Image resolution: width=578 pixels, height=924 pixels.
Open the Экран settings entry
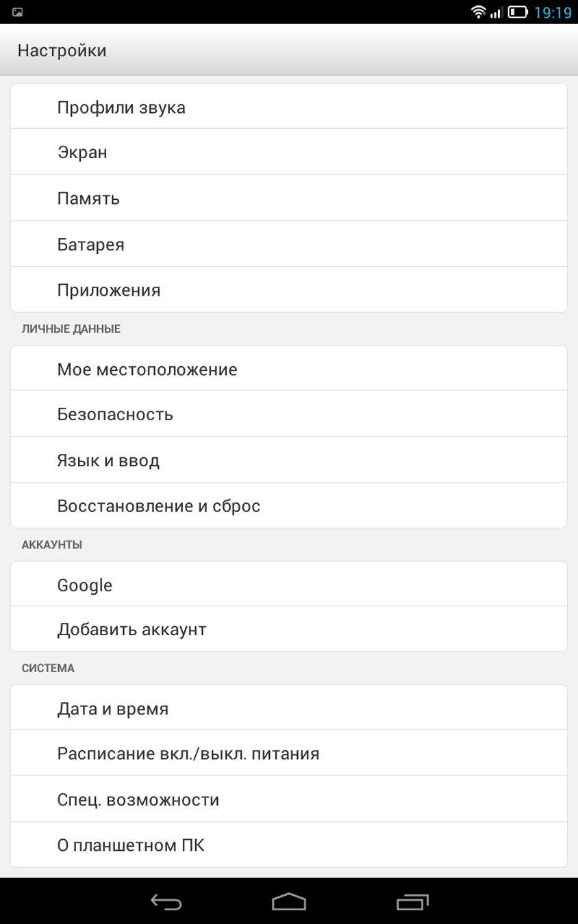289,152
